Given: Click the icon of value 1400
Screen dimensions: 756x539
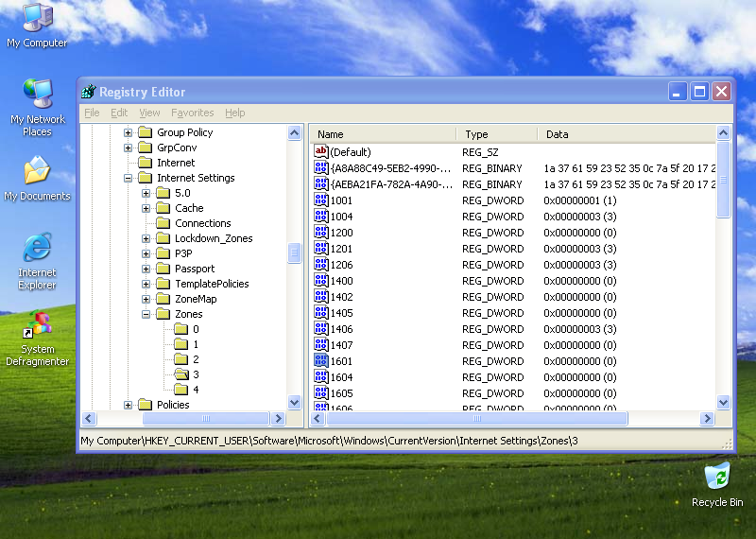Looking at the screenshot, I should pos(320,280).
